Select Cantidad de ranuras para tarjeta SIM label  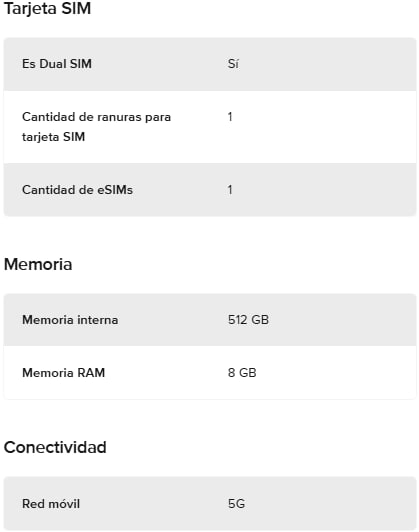pyautogui.click(x=96, y=127)
